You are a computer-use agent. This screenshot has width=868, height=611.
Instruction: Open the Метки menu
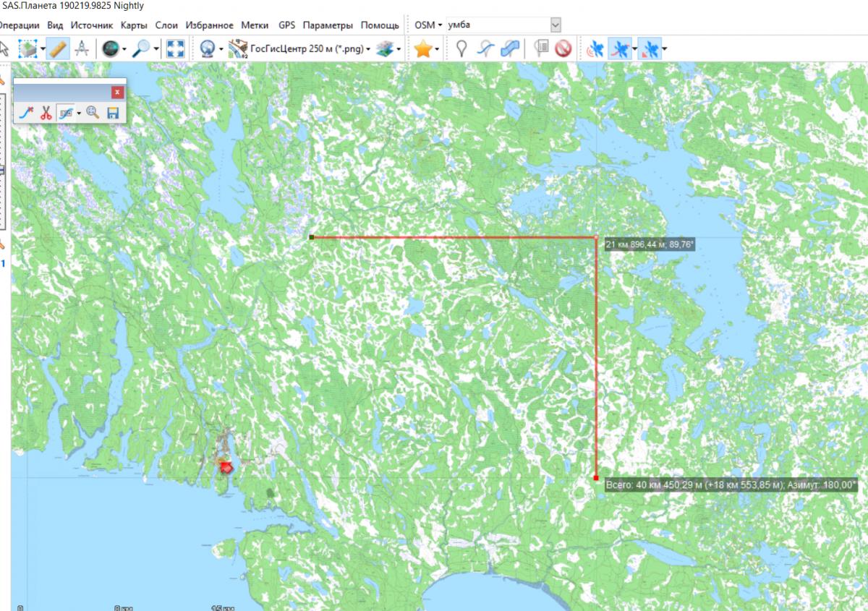255,25
